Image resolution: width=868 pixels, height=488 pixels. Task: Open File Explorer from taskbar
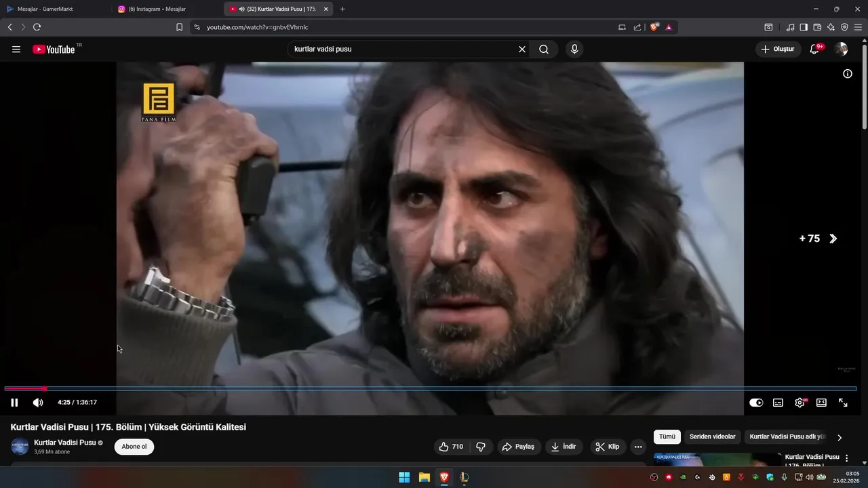click(x=424, y=477)
